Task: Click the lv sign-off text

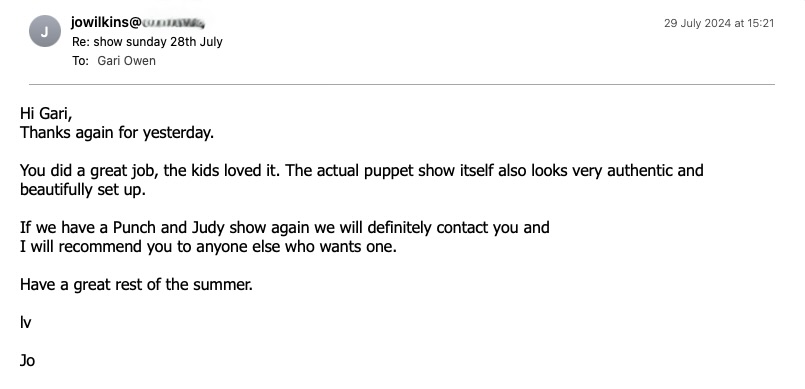Action: tap(25, 322)
